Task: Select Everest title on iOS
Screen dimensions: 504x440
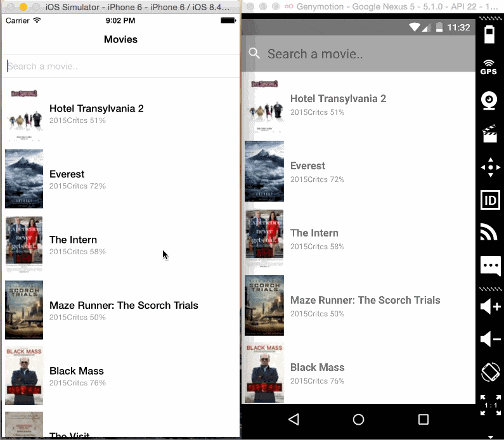Action: 67,174
